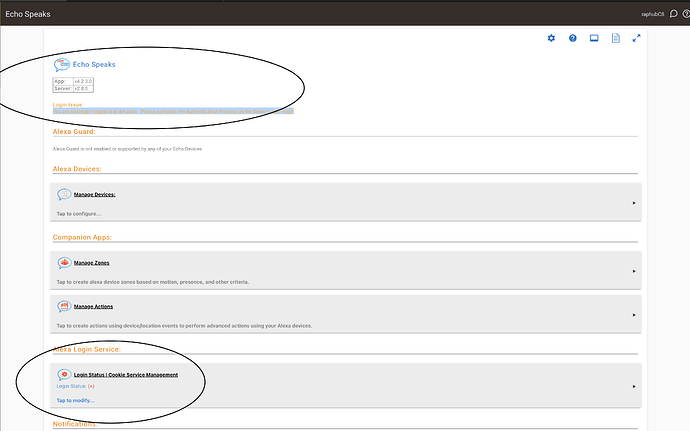Click the App version table cell

tap(83, 81)
